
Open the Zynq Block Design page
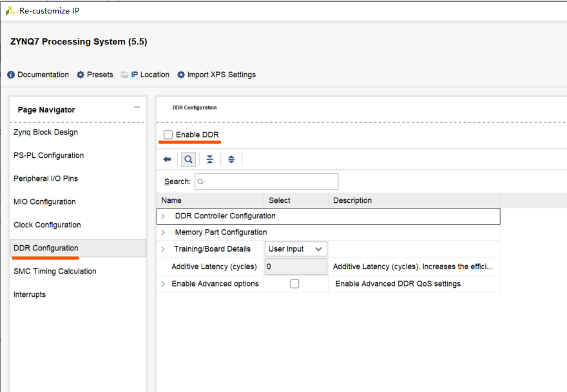(46, 132)
